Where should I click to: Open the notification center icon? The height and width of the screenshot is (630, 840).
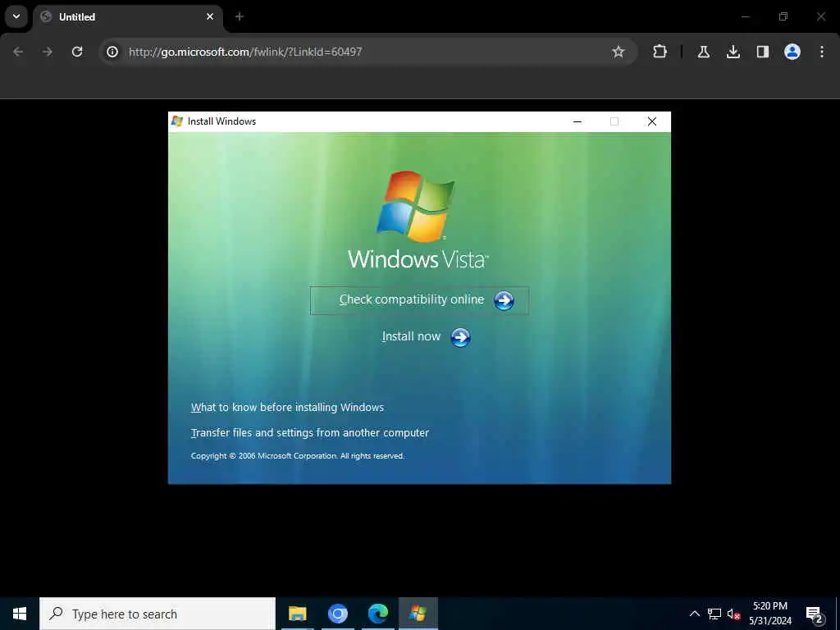point(815,614)
